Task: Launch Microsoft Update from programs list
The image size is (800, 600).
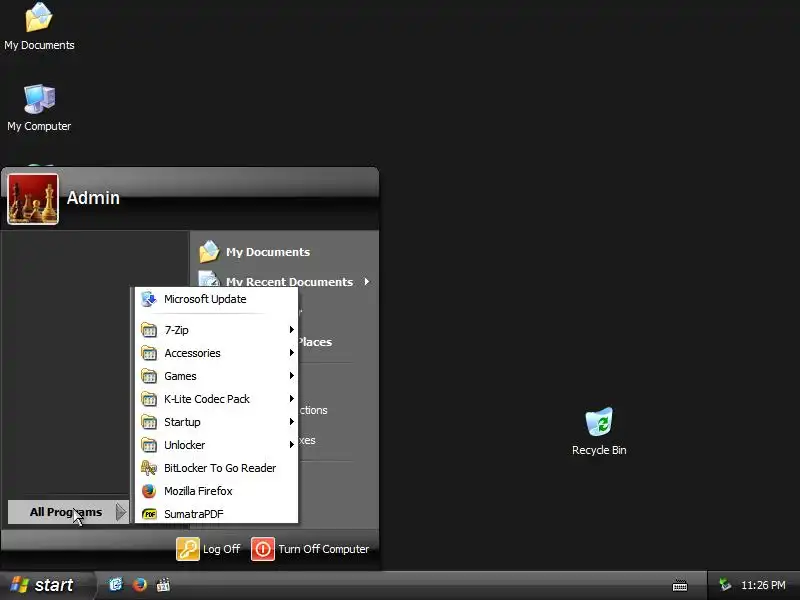Action: pos(216,299)
